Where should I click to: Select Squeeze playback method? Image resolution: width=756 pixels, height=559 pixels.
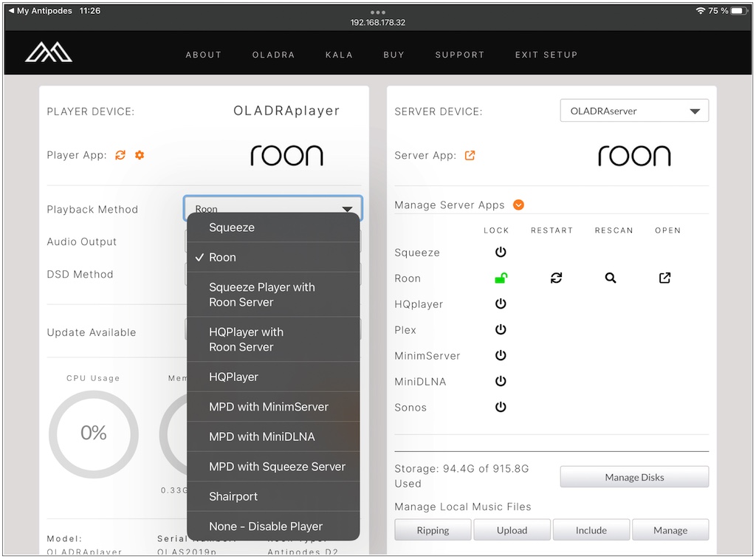pos(273,227)
